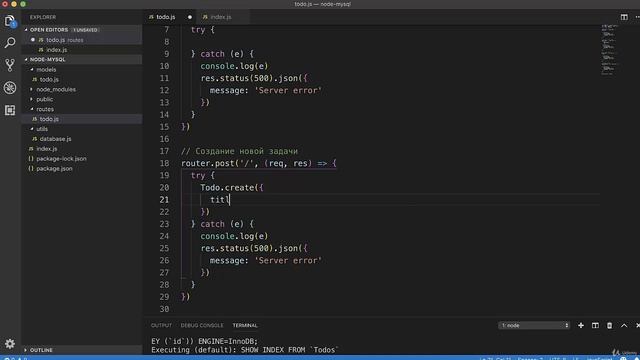Expand the public folder
This screenshot has height=360, width=640.
[x=44, y=99]
